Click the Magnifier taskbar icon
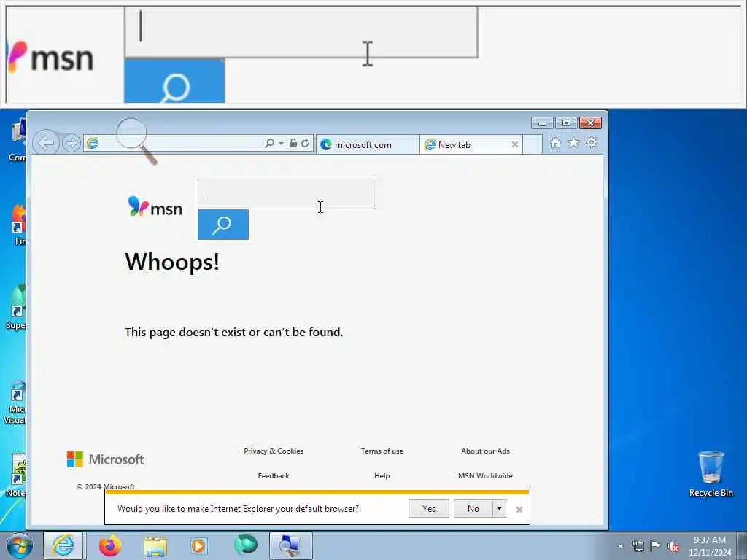This screenshot has width=747, height=560. tap(290, 545)
